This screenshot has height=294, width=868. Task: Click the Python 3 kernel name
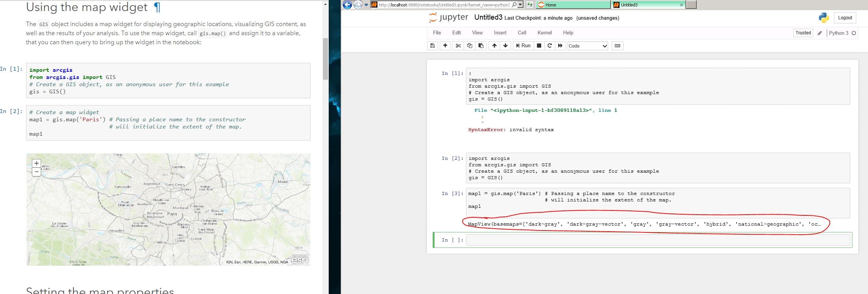point(838,33)
